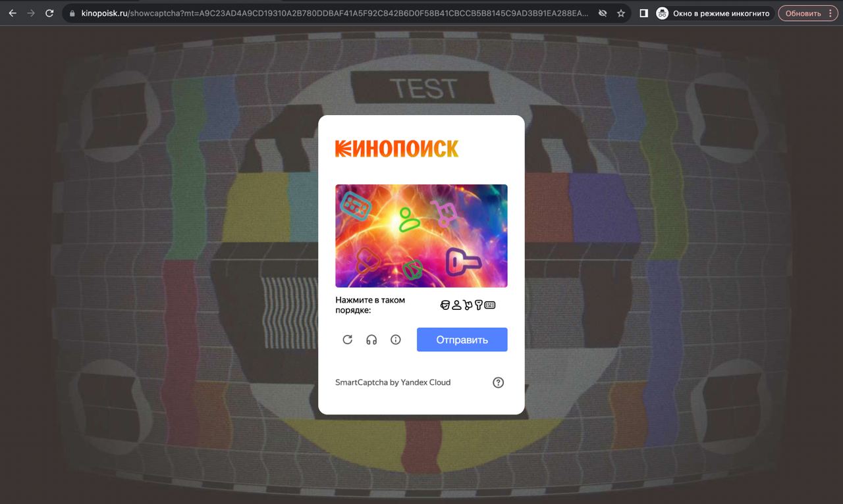Click the 'Нажмите в таком порядке:' instruction text
843x504 pixels.
click(370, 305)
